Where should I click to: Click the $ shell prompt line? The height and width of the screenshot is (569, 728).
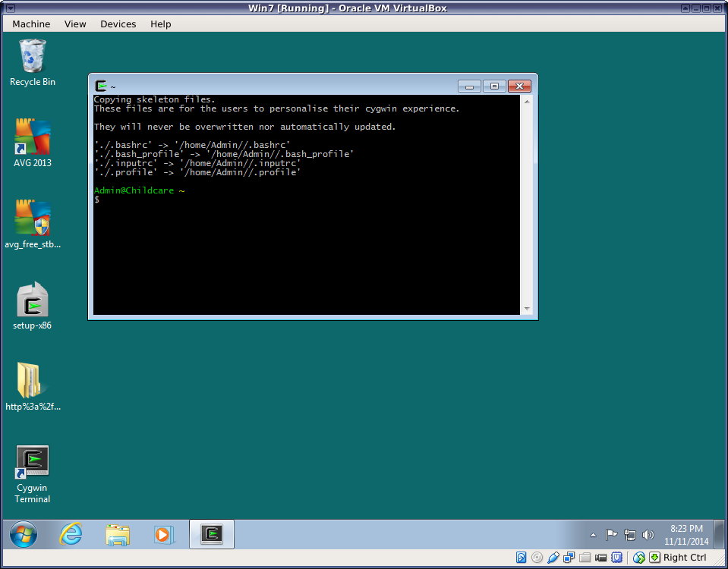96,200
